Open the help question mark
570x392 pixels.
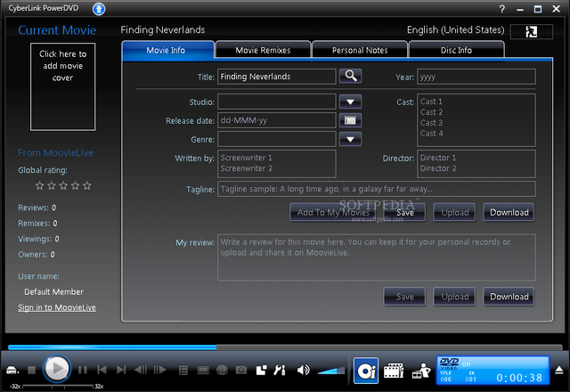point(502,9)
